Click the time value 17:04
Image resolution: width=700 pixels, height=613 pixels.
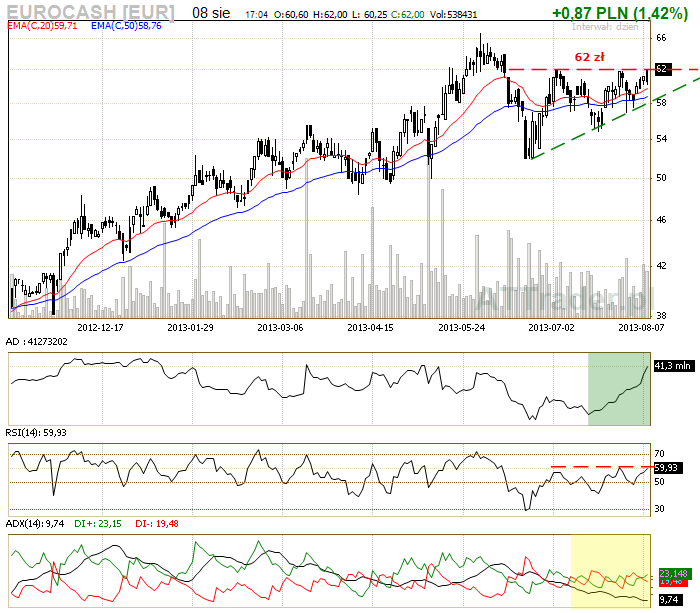click(x=256, y=15)
